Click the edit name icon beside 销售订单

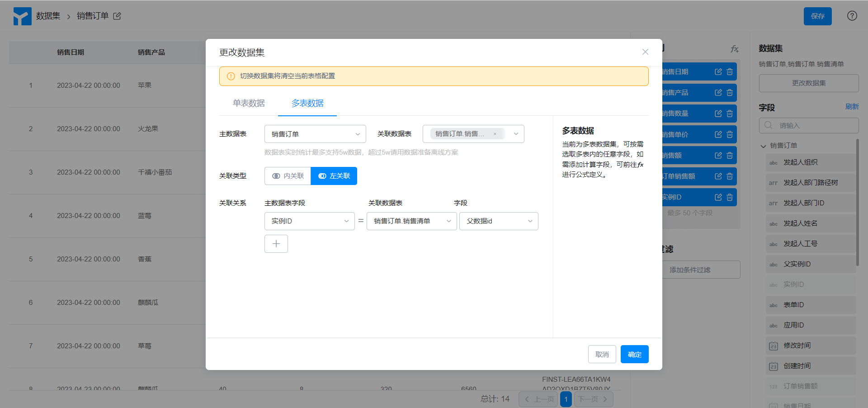[117, 16]
